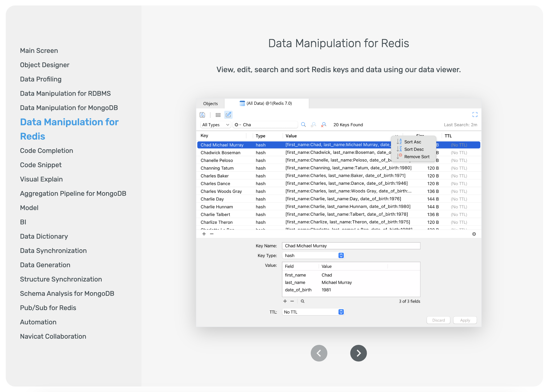Open Code Completion in the sidebar
The image size is (550, 392).
pyautogui.click(x=46, y=151)
